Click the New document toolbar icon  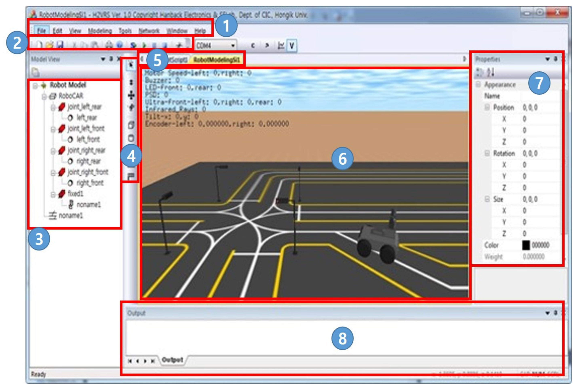(x=39, y=45)
